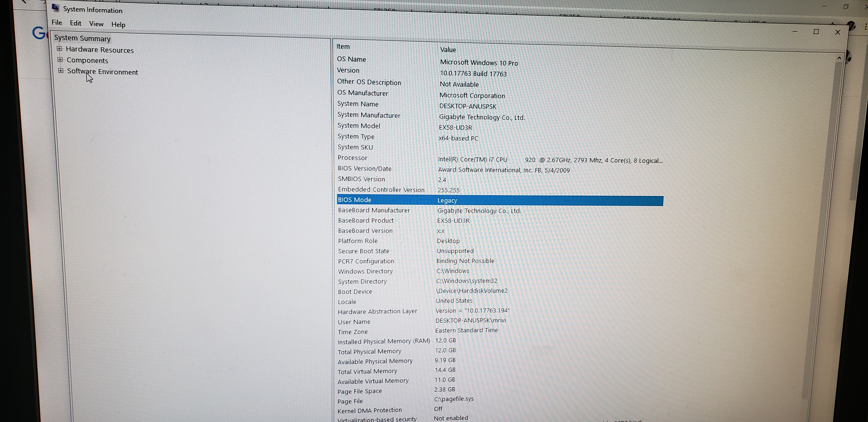Viewport: 868px width, 422px height.
Task: Select the Other OS Description row
Action: pyautogui.click(x=500, y=83)
